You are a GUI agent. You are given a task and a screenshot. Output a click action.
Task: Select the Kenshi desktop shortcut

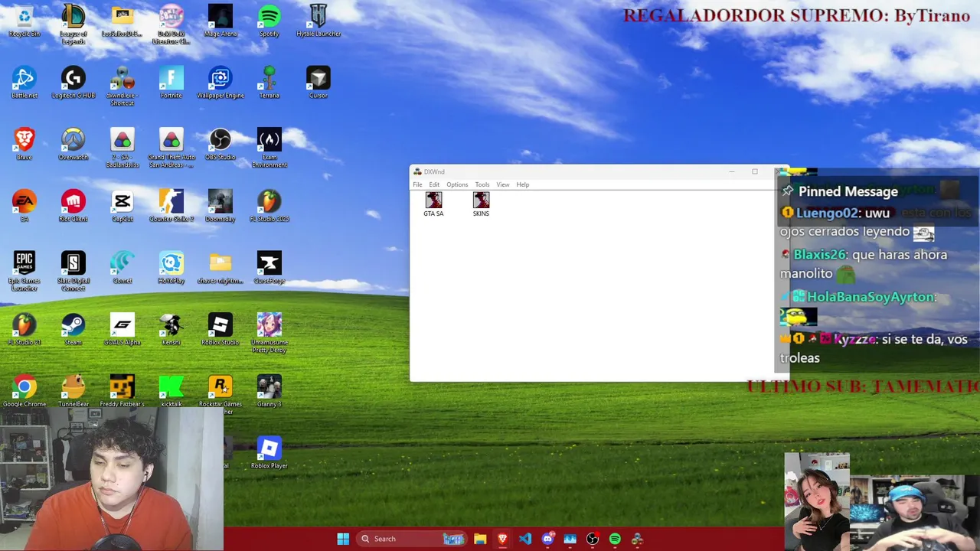tap(171, 329)
